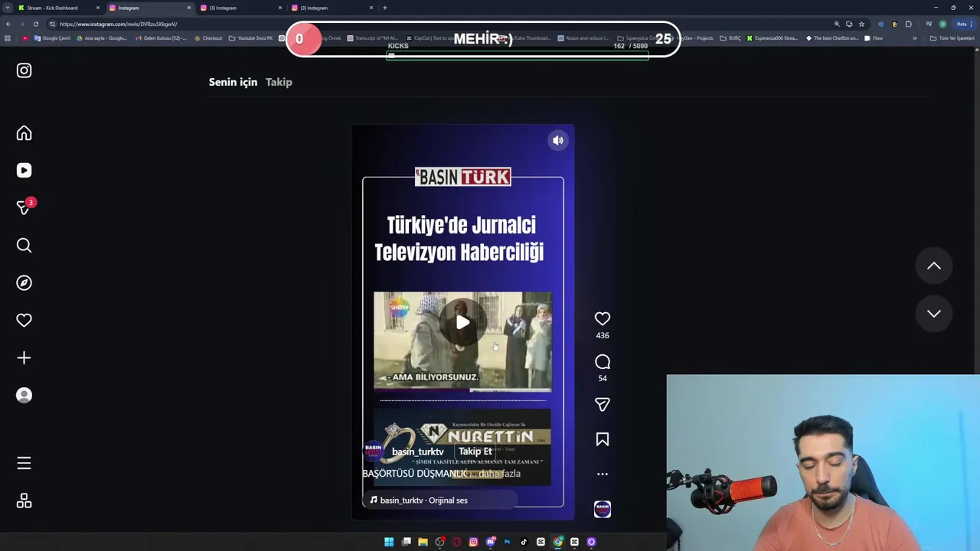Viewport: 980px width, 551px height.
Task: Open Gelen Kutusu (52) bookmark
Action: point(160,38)
